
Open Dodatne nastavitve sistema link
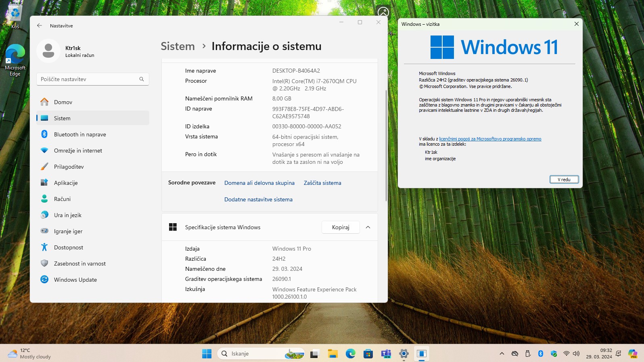[258, 199]
